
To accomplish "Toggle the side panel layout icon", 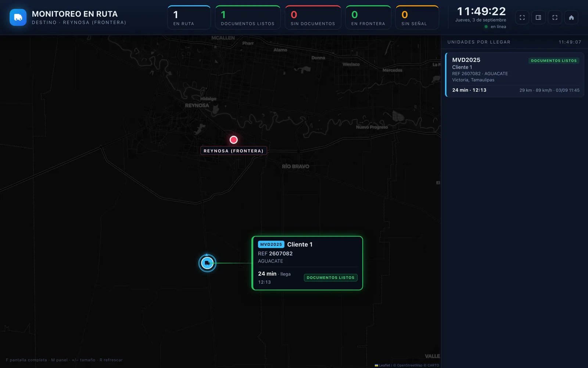I will tap(538, 17).
